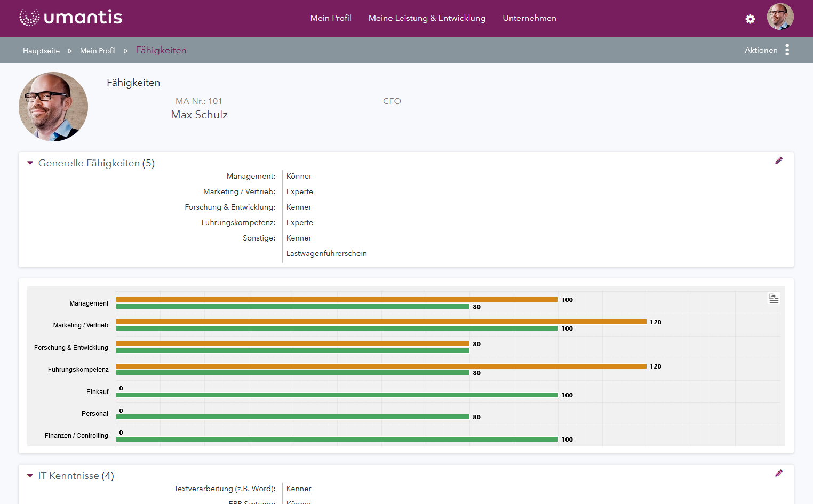The image size is (813, 504).
Task: Collapse the Generelle Fähigkeiten section
Action: point(30,163)
